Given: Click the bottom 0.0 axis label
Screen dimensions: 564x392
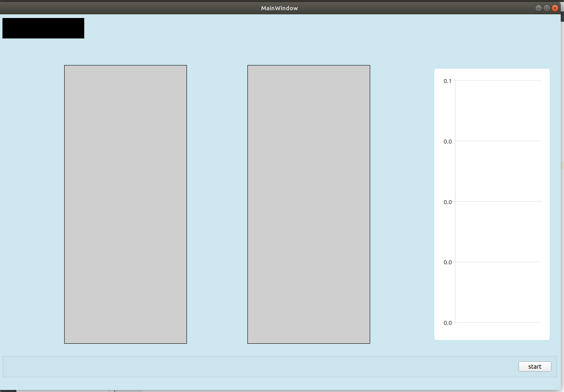Looking at the screenshot, I should (x=449, y=322).
